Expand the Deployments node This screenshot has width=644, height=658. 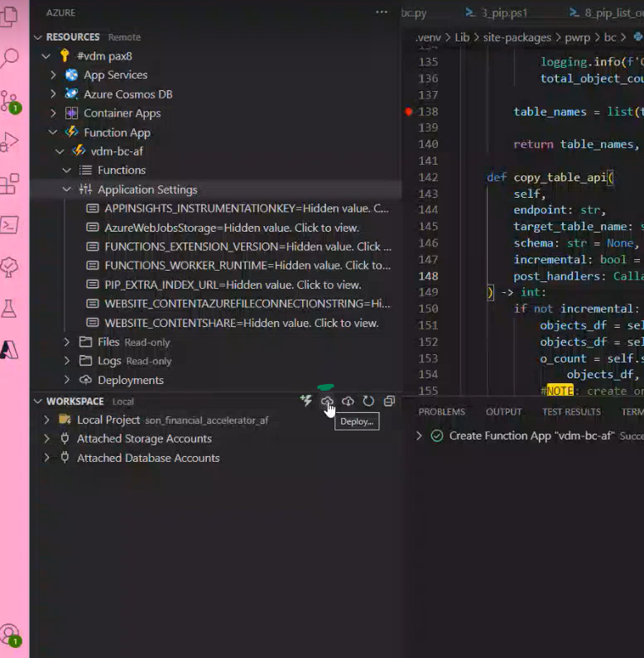click(67, 380)
